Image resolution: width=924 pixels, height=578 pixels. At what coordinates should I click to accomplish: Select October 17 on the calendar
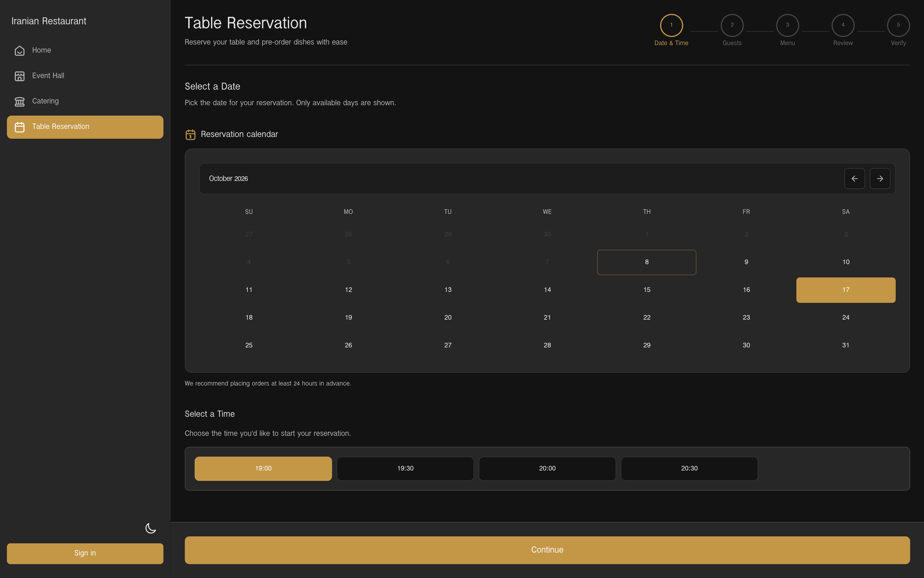pos(846,290)
